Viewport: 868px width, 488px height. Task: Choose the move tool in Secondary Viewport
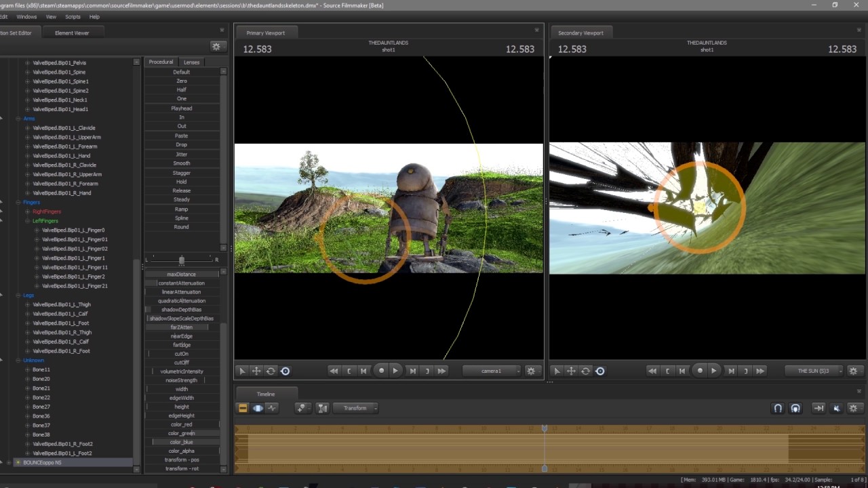pos(571,371)
